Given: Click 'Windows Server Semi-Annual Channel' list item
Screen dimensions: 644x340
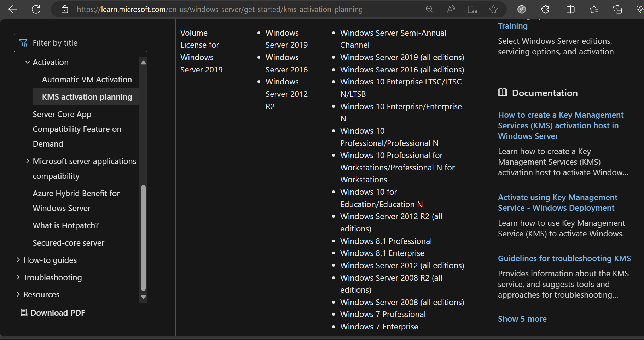Looking at the screenshot, I should click(x=393, y=39).
